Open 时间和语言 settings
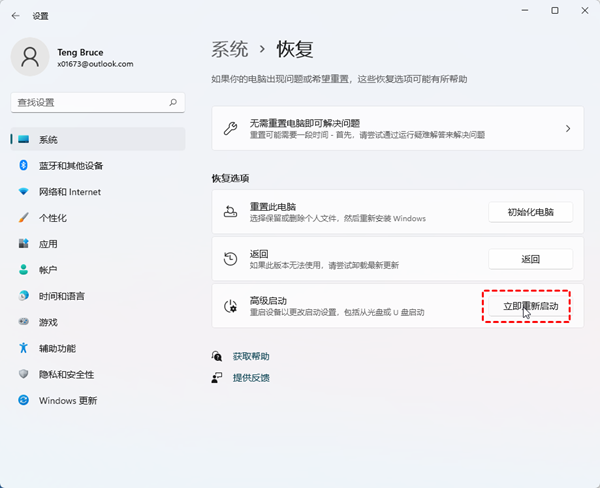Screen dimensions: 600x488 point(98,295)
